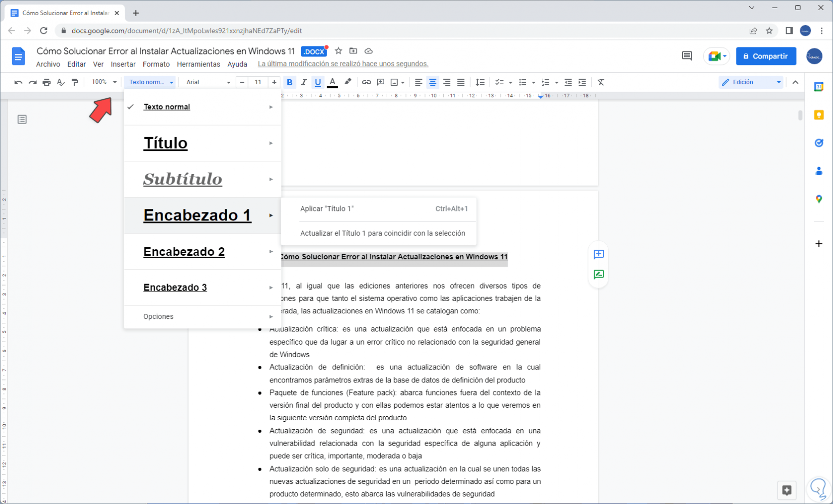Image resolution: width=833 pixels, height=504 pixels.
Task: Toggle underline formatting
Action: pos(318,82)
